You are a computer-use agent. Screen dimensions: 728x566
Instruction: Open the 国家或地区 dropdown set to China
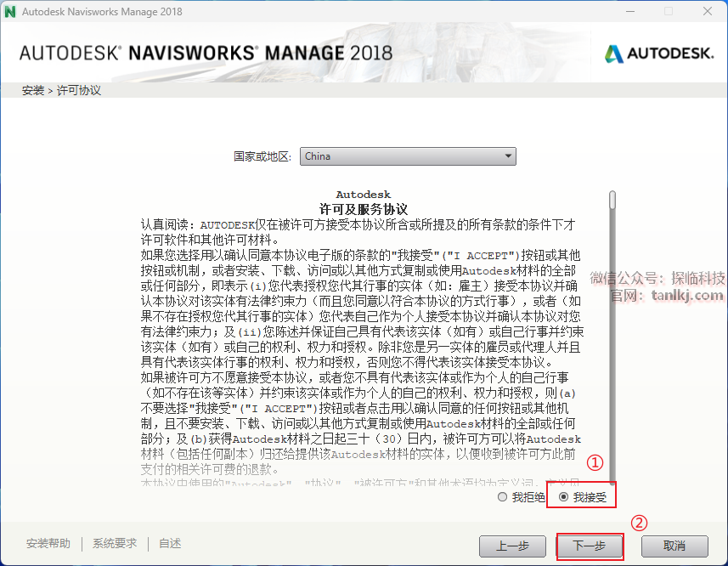click(408, 156)
